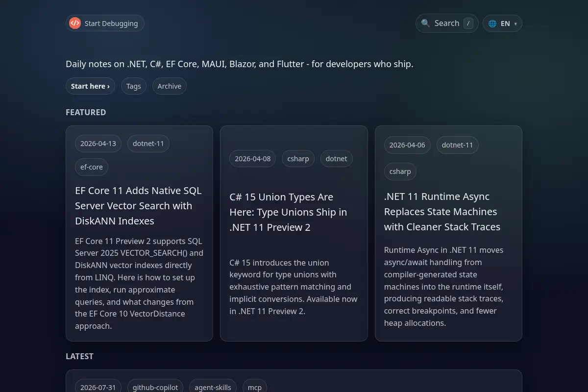This screenshot has width=588, height=392.
Task: Select the 2026-04-06 date chip
Action: [x=407, y=145]
